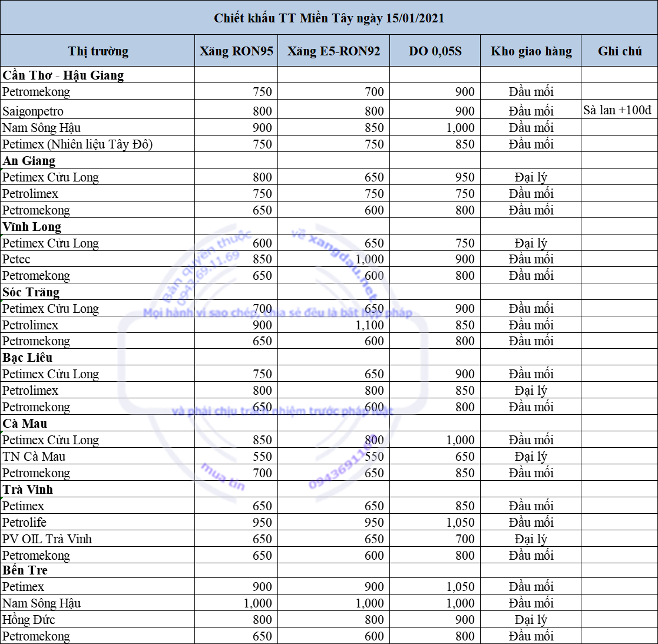Select the "Kho giao hàng" column header
658x644 pixels.
coord(531,51)
